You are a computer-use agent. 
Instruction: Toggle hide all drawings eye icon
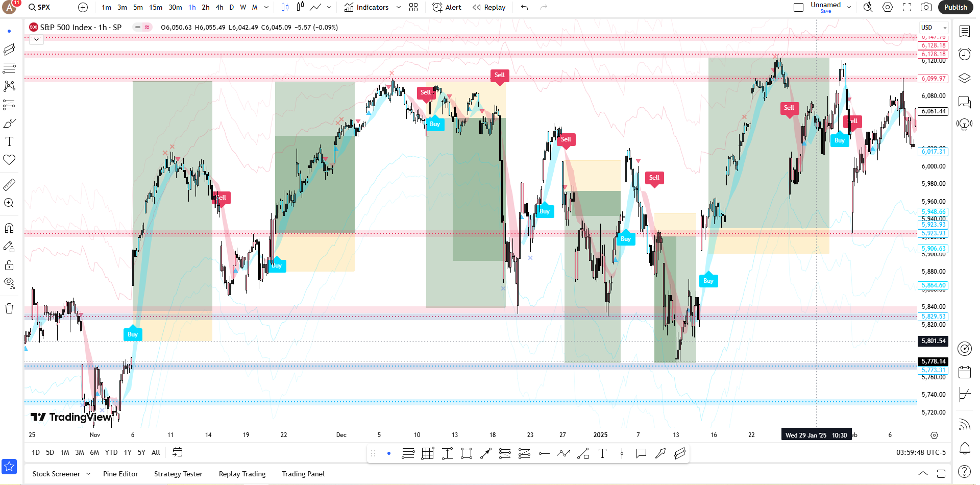[x=9, y=283]
